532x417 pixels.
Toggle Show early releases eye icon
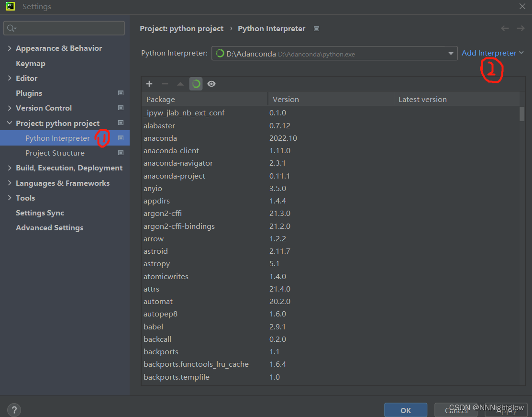(211, 84)
